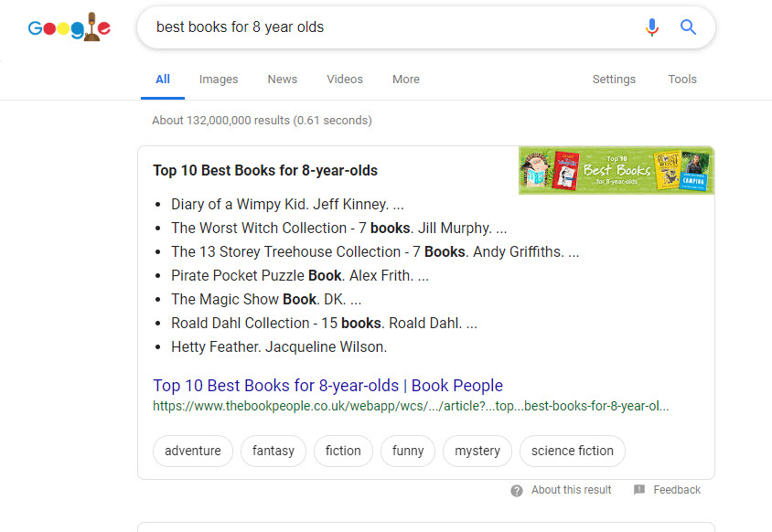This screenshot has height=532, width=772.
Task: Open the Settings dropdown
Action: tap(614, 80)
